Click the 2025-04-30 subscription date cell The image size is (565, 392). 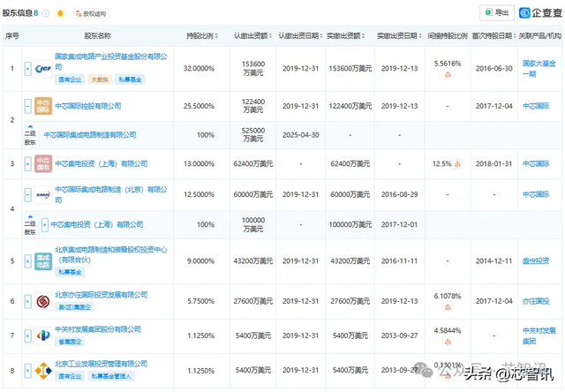(300, 135)
